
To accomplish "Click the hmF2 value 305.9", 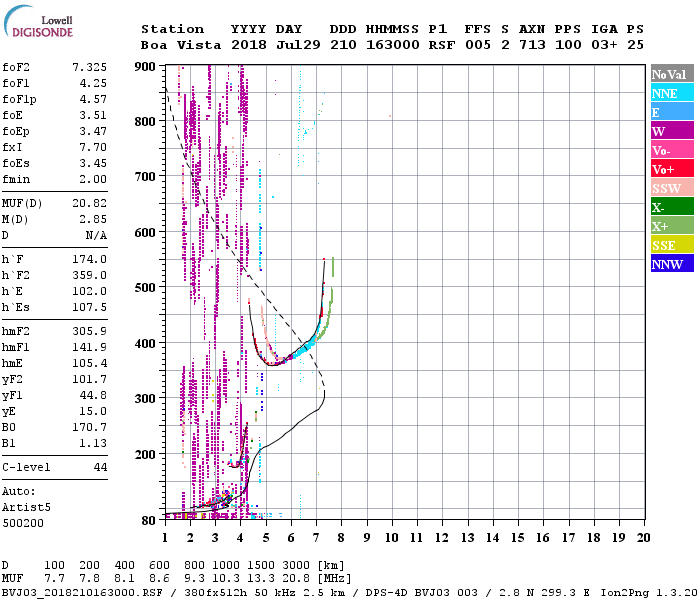I will 90,331.
